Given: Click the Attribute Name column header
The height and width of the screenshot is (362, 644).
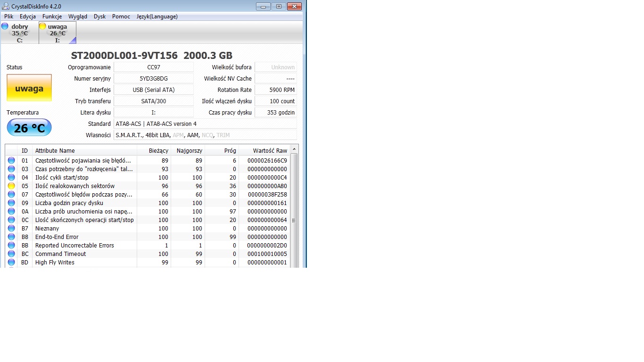Looking at the screenshot, I should [84, 151].
